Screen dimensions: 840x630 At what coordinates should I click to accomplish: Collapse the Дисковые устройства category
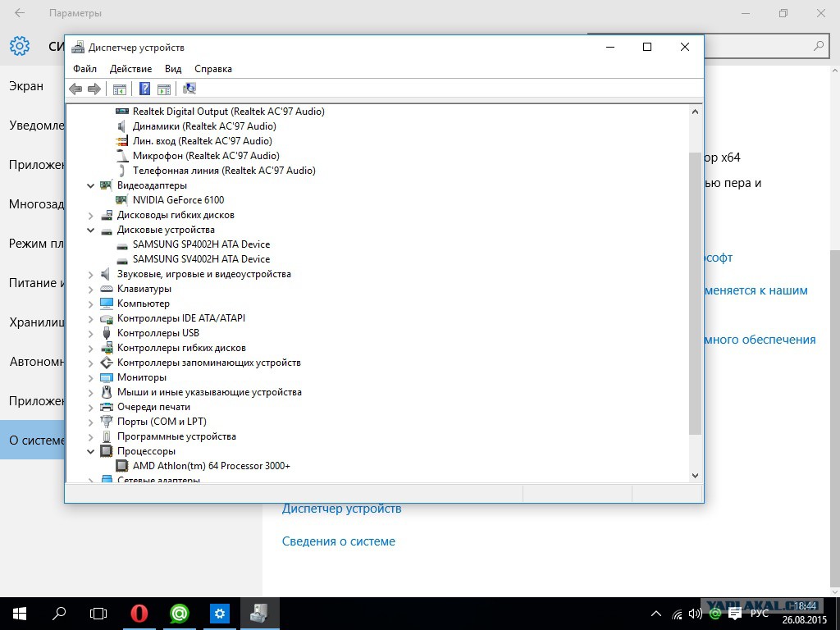pos(90,231)
